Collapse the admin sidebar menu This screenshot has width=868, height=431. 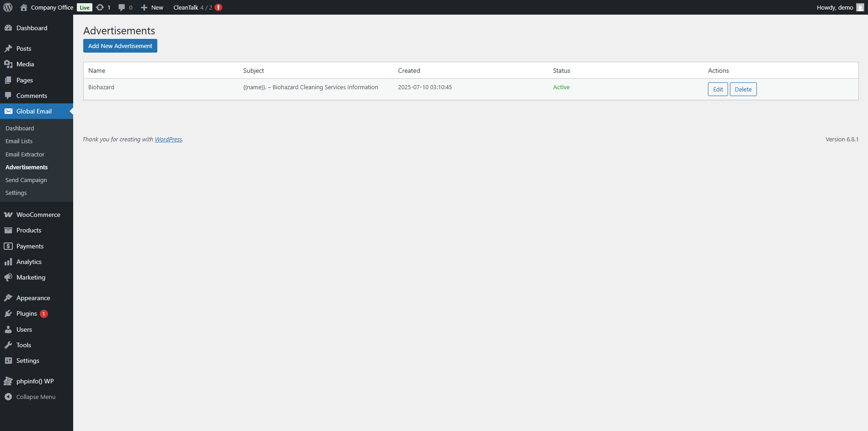36,397
